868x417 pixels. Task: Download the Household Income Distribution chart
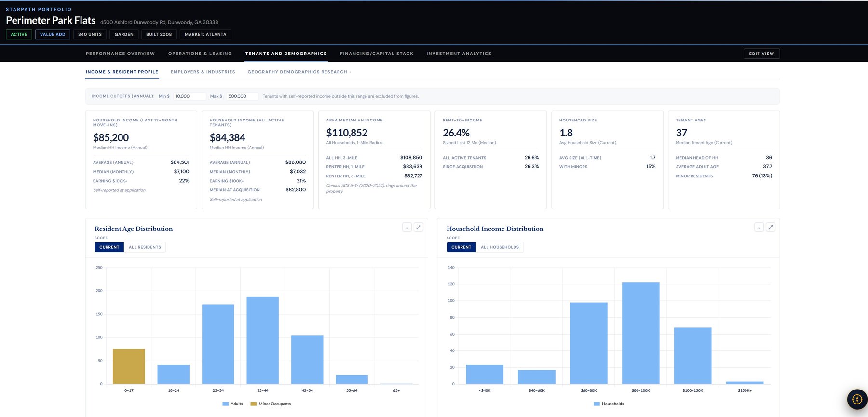click(x=759, y=227)
